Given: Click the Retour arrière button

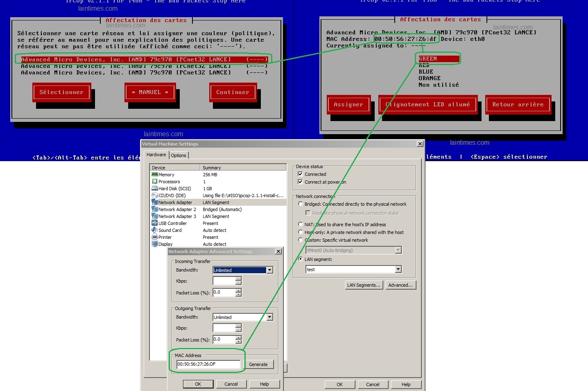Looking at the screenshot, I should coord(518,105).
